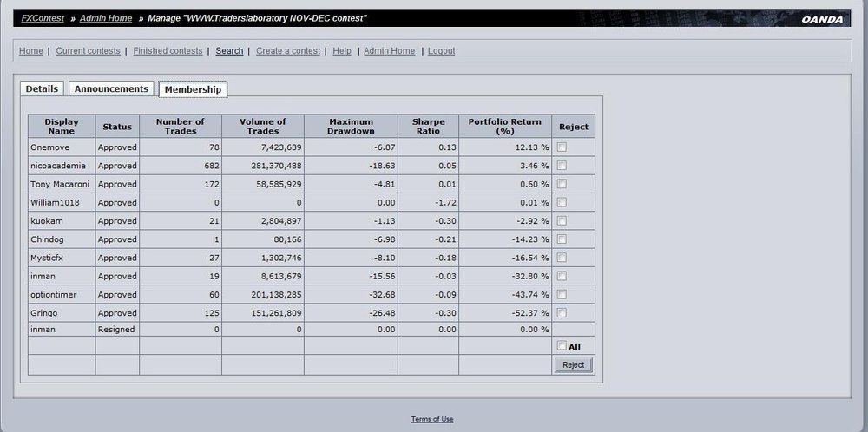Viewport: 868px width, 432px height.
Task: Go to Admin Home breadcrumb
Action: coord(106,18)
